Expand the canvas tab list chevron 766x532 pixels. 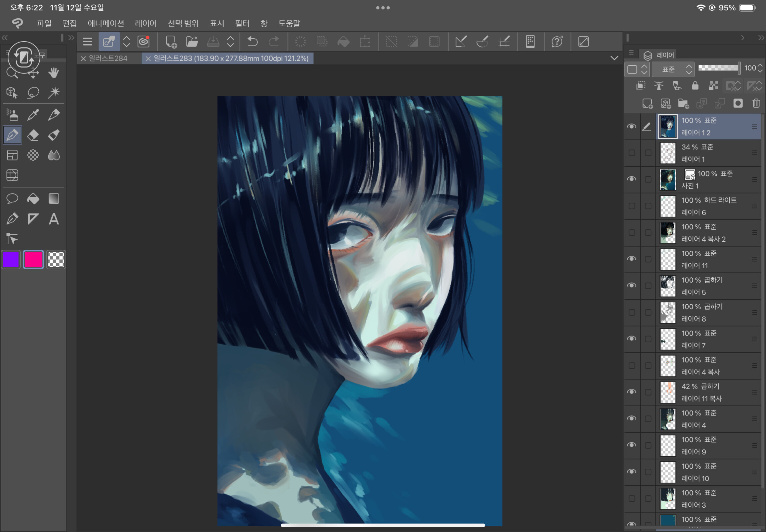pyautogui.click(x=614, y=58)
